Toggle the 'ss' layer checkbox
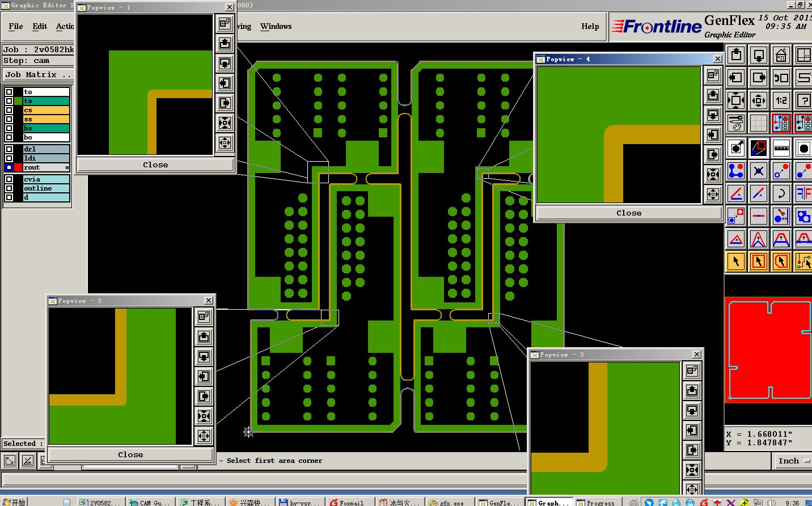The image size is (812, 506). (x=9, y=119)
